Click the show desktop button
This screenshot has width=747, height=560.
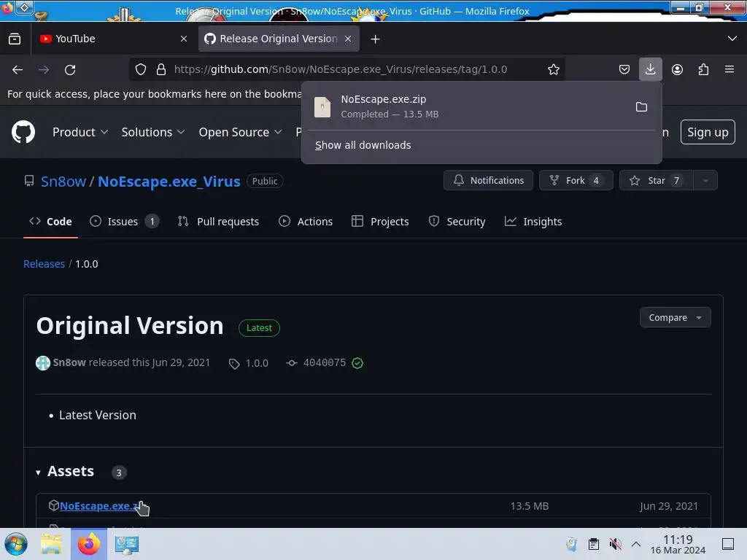(x=728, y=544)
